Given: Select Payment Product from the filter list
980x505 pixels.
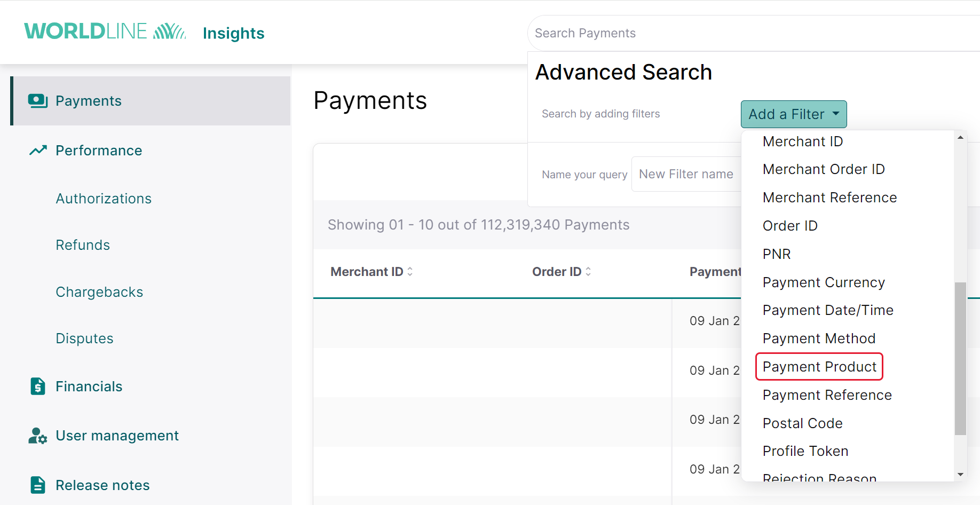Looking at the screenshot, I should pyautogui.click(x=819, y=367).
